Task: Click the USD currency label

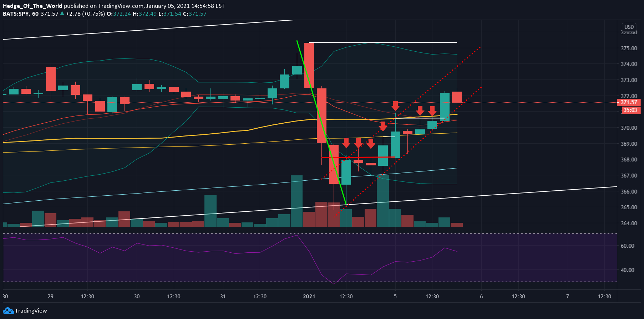Action: click(629, 27)
